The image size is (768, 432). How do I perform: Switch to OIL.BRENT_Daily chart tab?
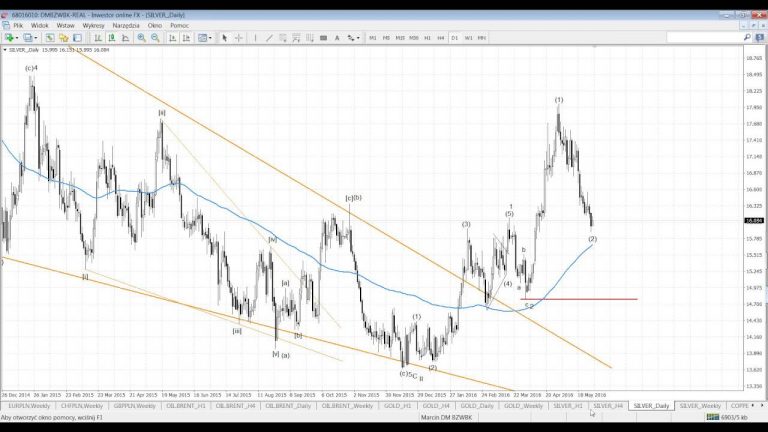(288, 406)
